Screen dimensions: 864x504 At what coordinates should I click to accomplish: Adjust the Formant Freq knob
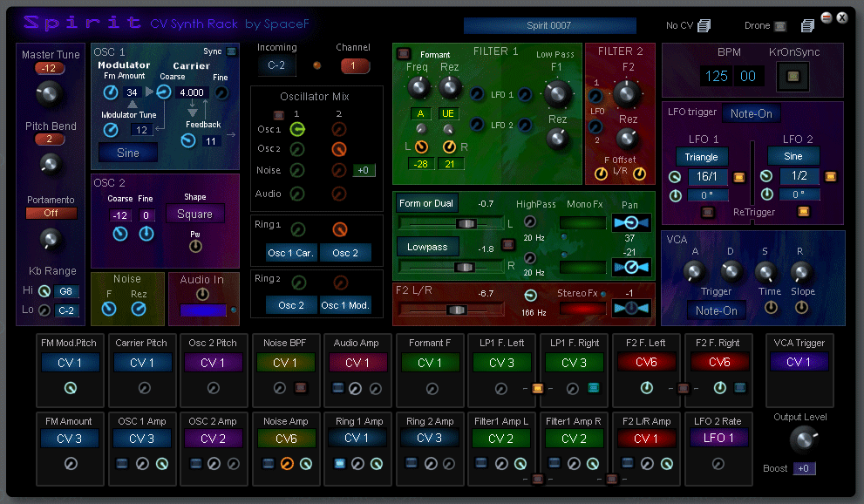coord(418,86)
